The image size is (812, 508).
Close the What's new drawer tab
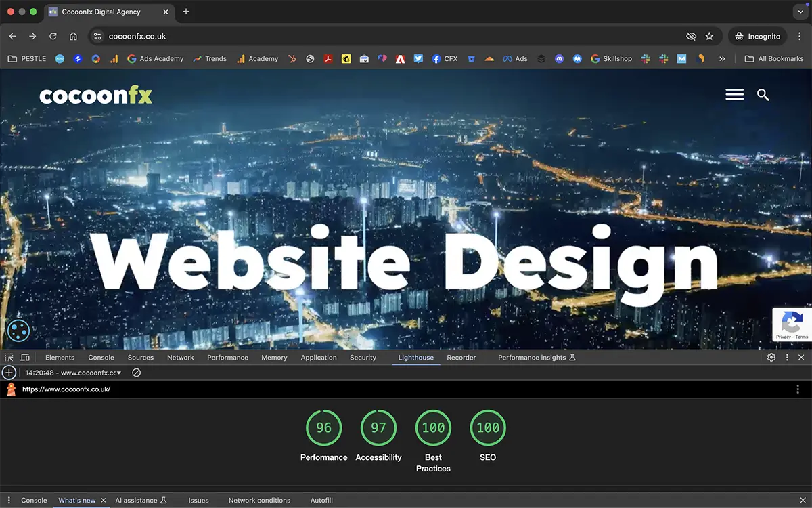pyautogui.click(x=104, y=501)
